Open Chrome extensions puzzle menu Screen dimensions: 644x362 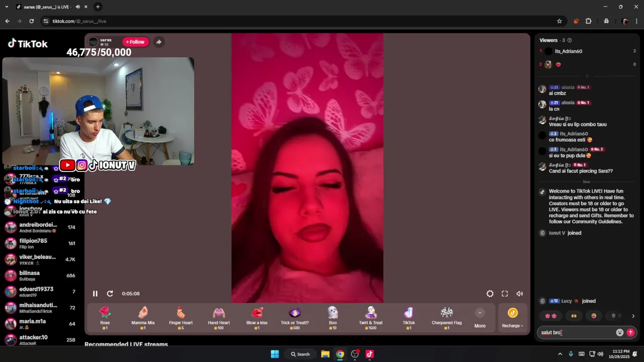pos(589,21)
